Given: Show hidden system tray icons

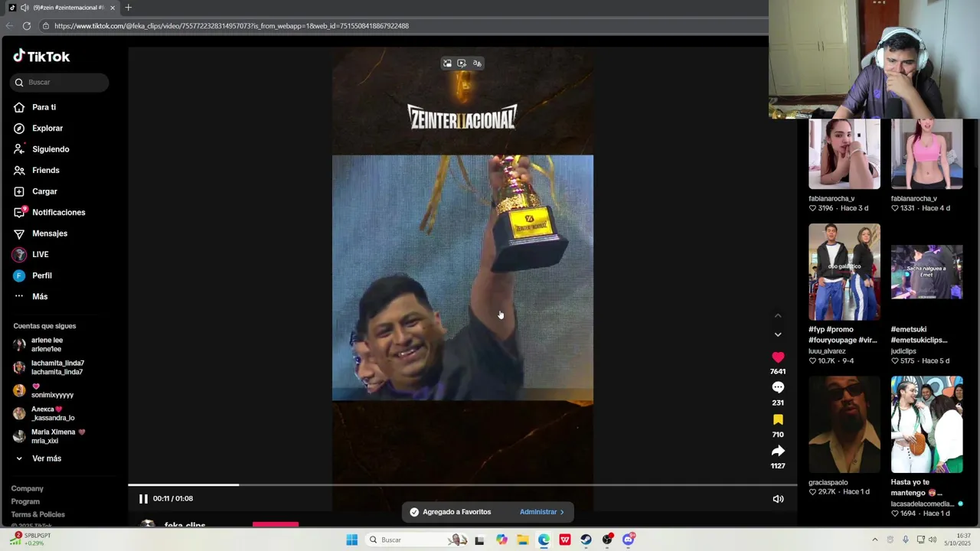Looking at the screenshot, I should (x=875, y=540).
